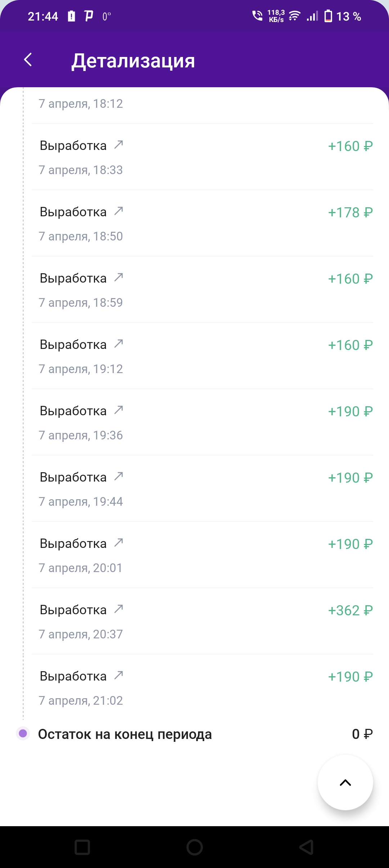This screenshot has height=868, width=389.
Task: Open arrow icon for 21:02 Выработка entry
Action: click(119, 676)
